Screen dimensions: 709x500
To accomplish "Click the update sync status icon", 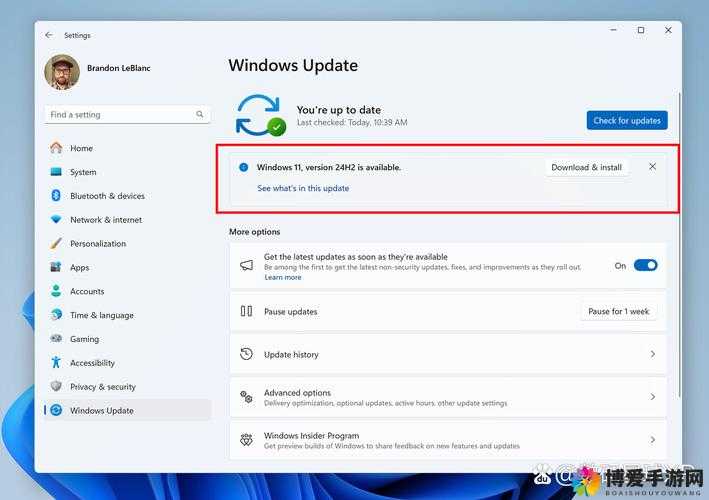I will tap(260, 115).
